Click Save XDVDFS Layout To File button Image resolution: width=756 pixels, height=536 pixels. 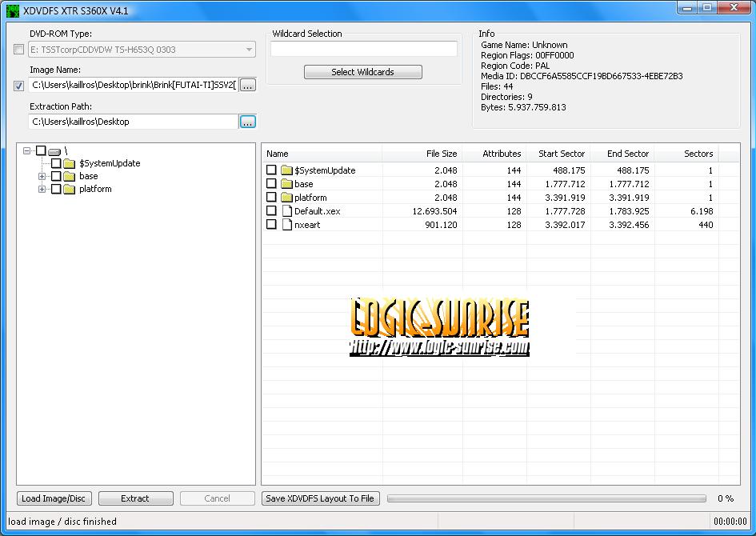coord(321,498)
